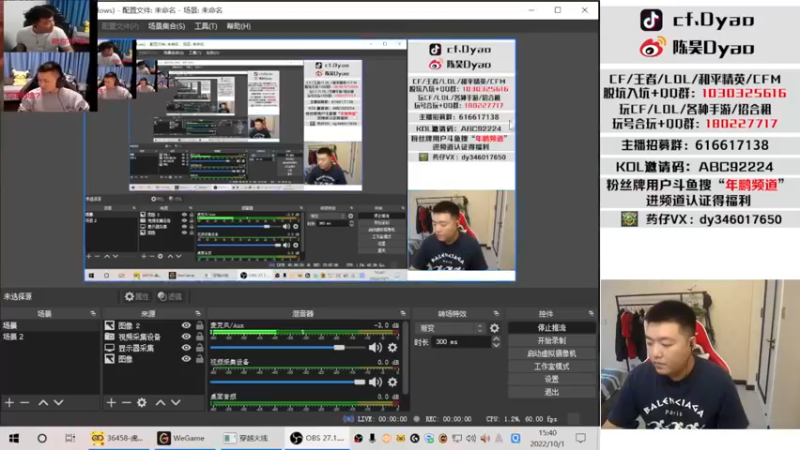Click 开始录制 to start recording
The height and width of the screenshot is (450, 800).
[x=552, y=340]
